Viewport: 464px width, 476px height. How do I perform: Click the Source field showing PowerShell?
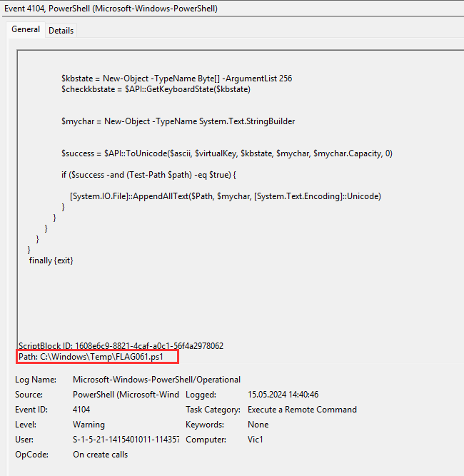(126, 395)
